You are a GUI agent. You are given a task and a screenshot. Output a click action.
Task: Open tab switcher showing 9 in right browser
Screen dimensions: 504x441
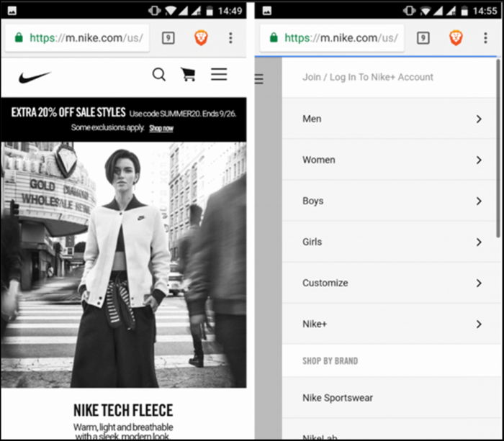click(x=423, y=38)
